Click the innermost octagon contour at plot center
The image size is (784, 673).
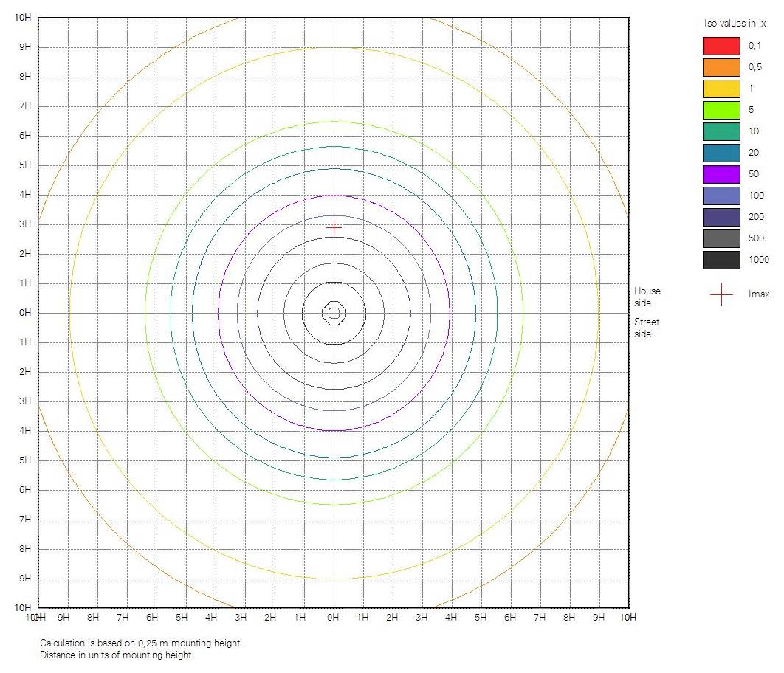(334, 314)
